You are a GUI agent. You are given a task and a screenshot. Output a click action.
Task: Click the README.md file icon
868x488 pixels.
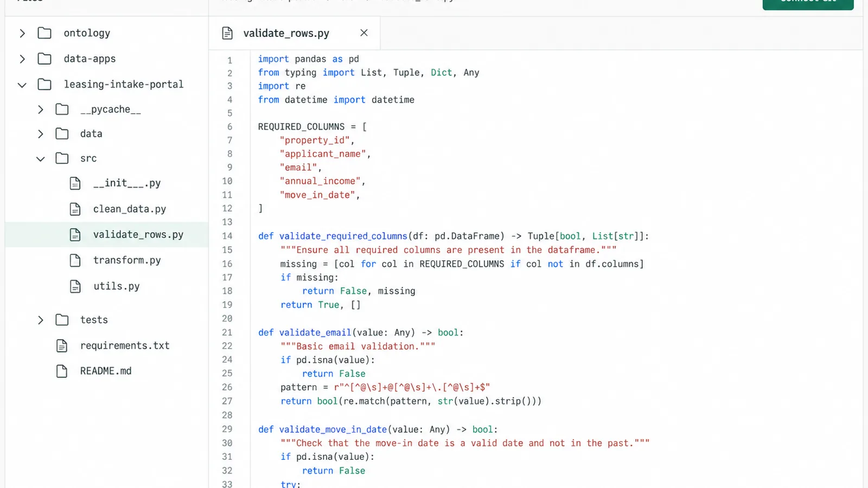62,371
